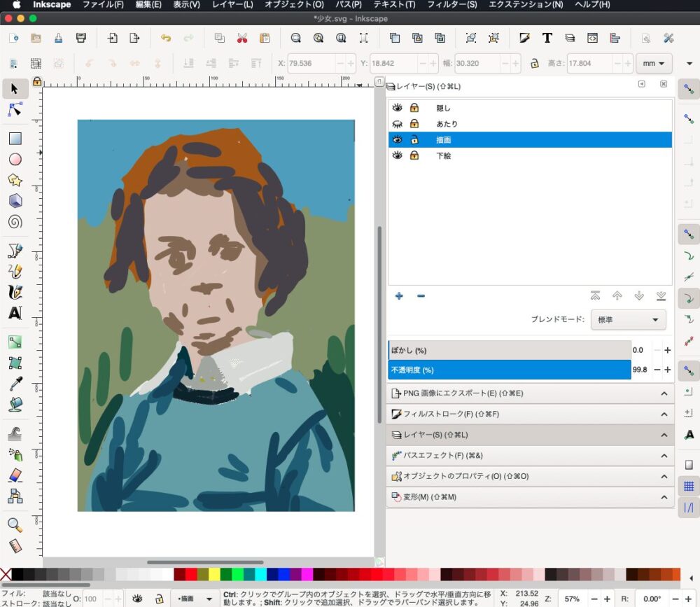This screenshot has height=607, width=700.
Task: Select the Node edit tool
Action: tap(15, 110)
